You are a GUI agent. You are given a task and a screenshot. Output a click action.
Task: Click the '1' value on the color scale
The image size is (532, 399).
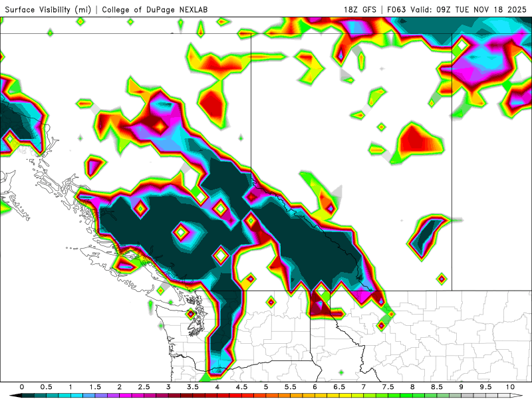point(70,387)
